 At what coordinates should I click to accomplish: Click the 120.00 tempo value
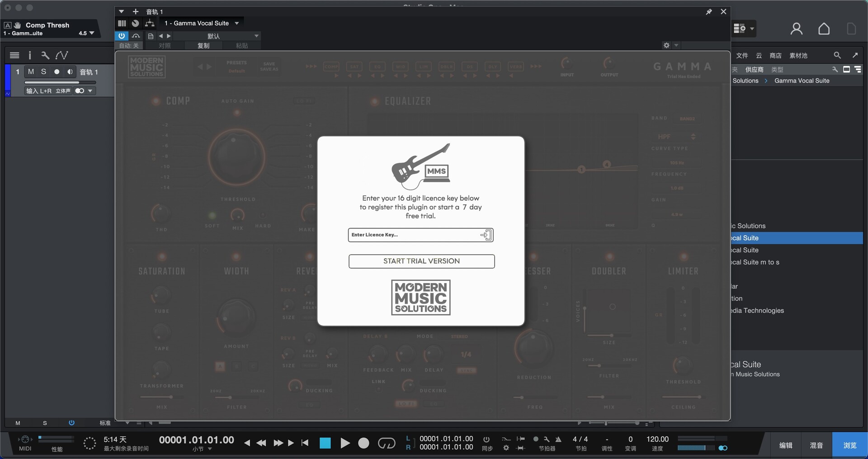click(x=657, y=439)
